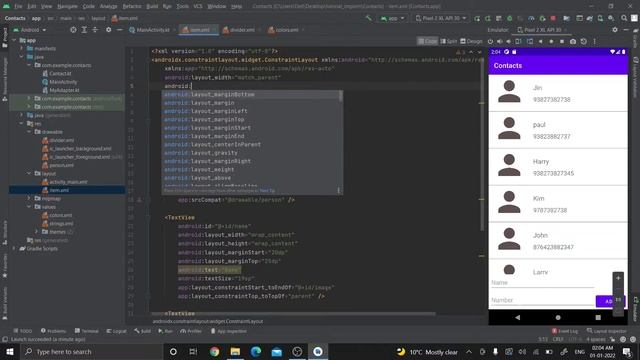Click emulator volume up icon

tap(499, 41)
